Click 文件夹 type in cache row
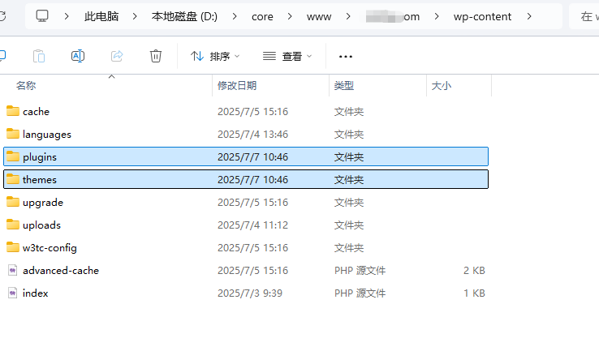Screen dimensions: 599x364 point(349,111)
